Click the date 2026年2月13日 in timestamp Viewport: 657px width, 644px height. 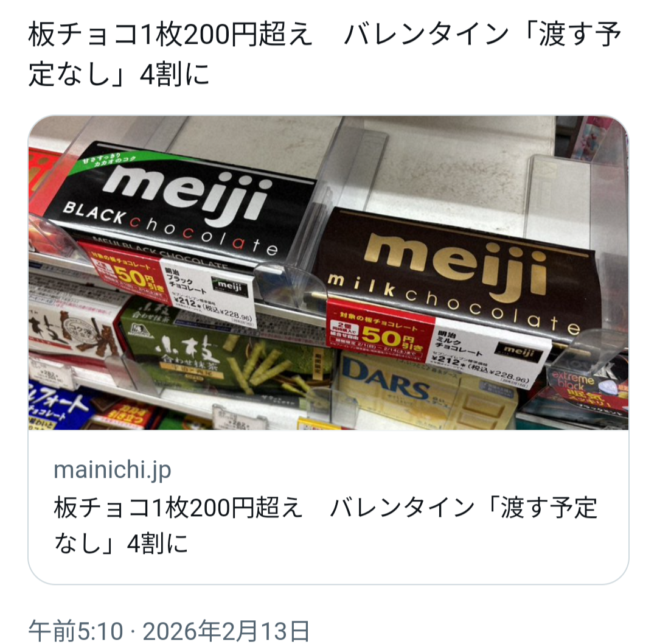tap(226, 631)
